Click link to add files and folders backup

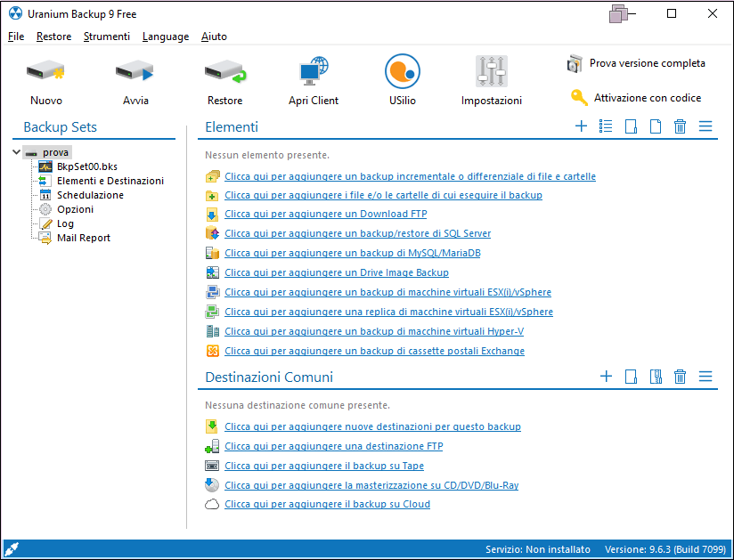coord(383,195)
